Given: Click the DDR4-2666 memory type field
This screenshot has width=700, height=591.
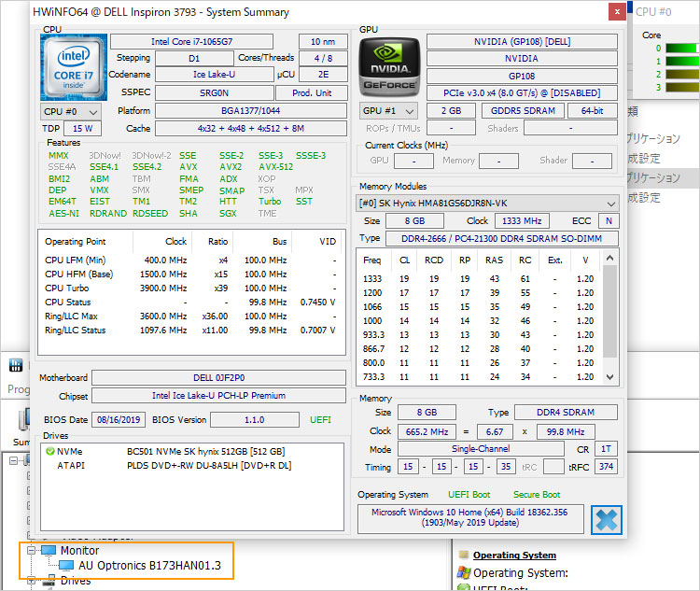Looking at the screenshot, I should [502, 238].
